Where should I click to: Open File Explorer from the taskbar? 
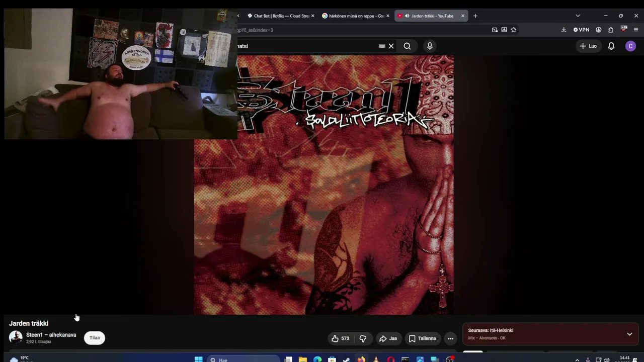302,359
